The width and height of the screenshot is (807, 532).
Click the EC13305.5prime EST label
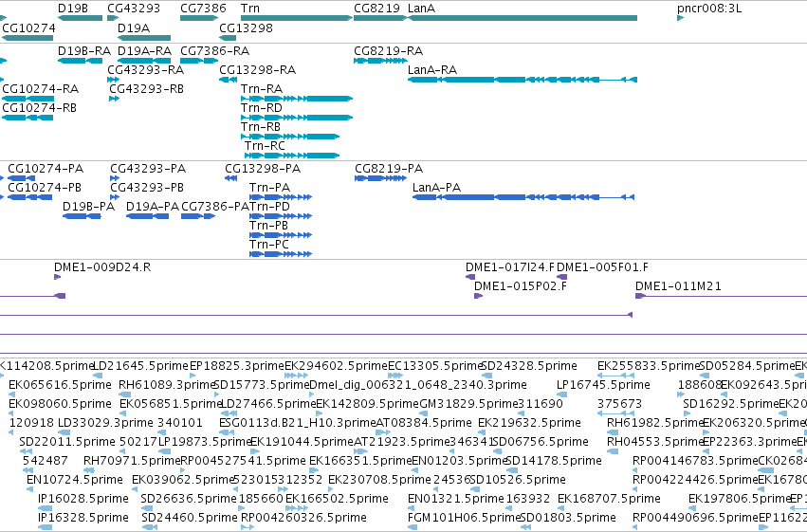pyautogui.click(x=435, y=366)
